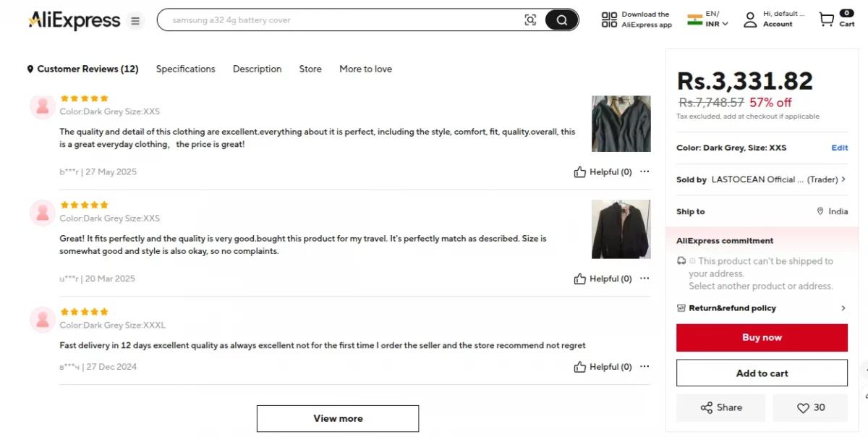Screen dimensions: 868x437
Task: Expand the LASTOCEAN Official seller details
Action: click(x=843, y=179)
